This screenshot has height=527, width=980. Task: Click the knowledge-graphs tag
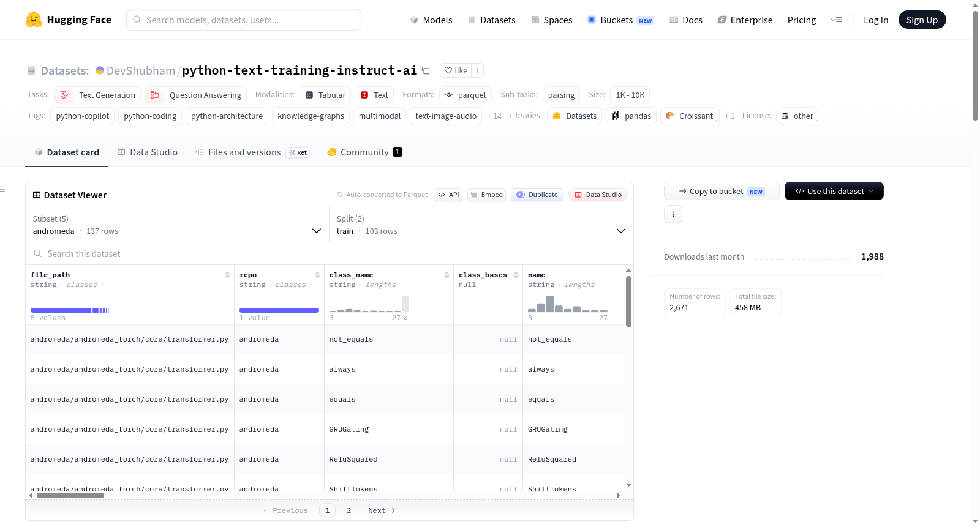click(311, 116)
